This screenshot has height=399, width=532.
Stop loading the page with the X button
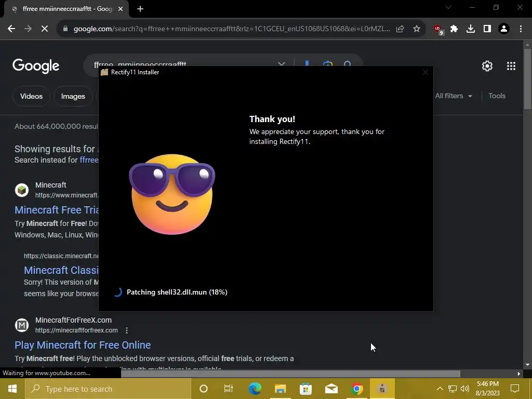[45, 29]
